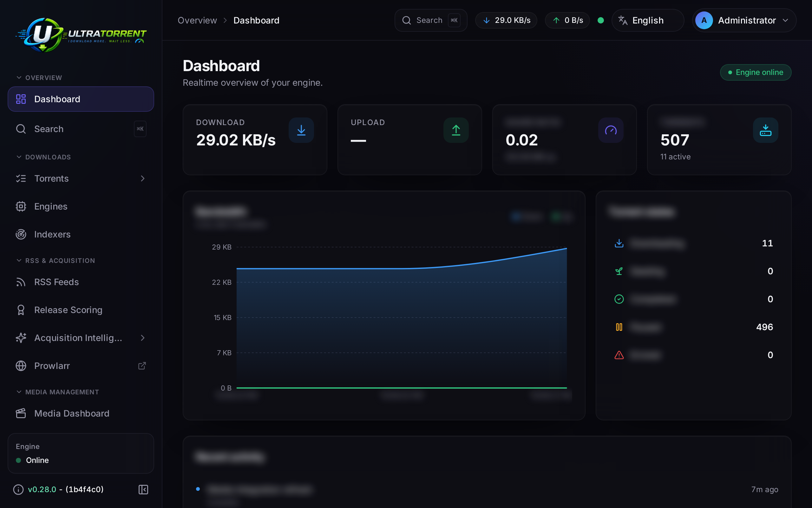Click the magnifier icon beside sidebar Search
Screen dimensions: 812x508
pos(21,129)
